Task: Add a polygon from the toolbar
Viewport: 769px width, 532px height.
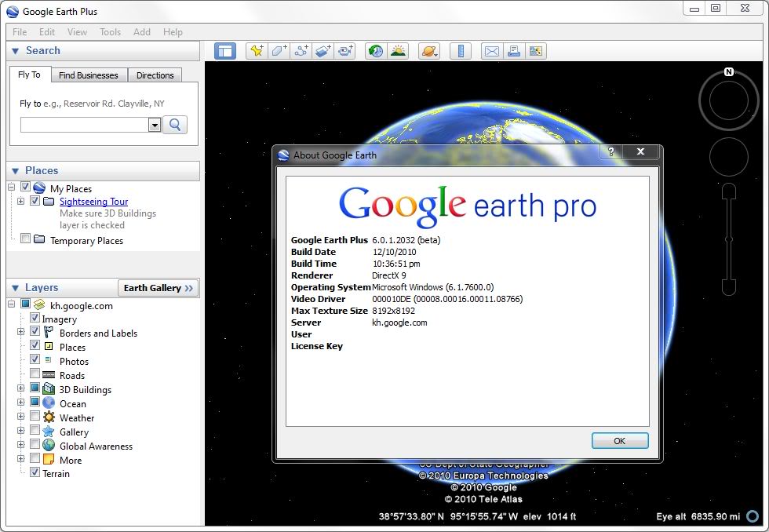Action: pos(279,51)
